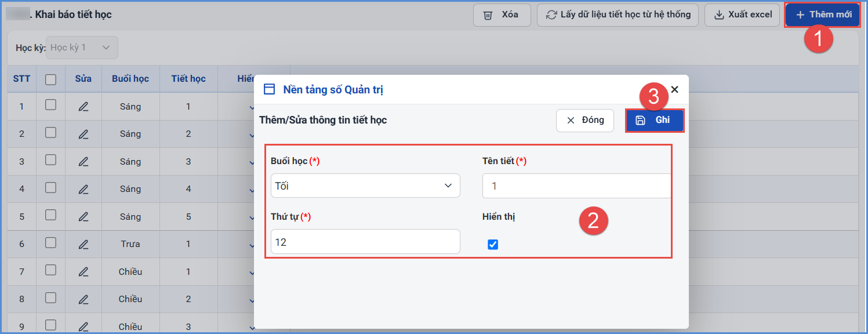Open the Học kỳ dropdown
Screen dimensions: 868x334
pos(82,48)
